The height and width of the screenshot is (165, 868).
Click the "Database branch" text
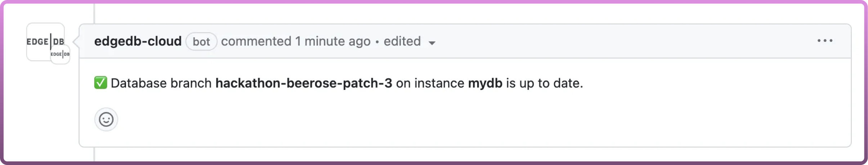click(x=161, y=83)
